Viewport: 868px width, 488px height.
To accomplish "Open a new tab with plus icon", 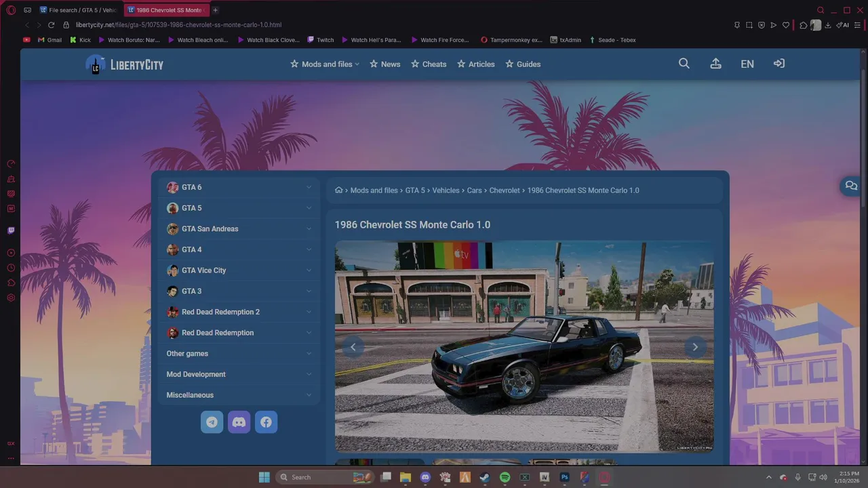I will 216,10.
